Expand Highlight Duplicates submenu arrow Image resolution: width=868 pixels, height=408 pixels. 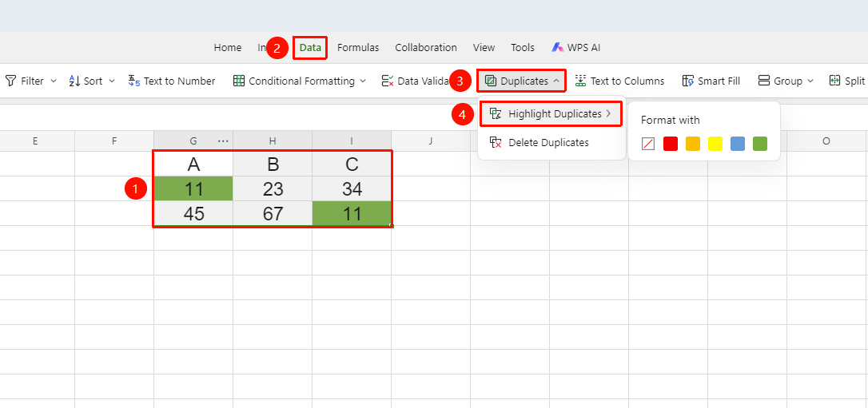(608, 114)
